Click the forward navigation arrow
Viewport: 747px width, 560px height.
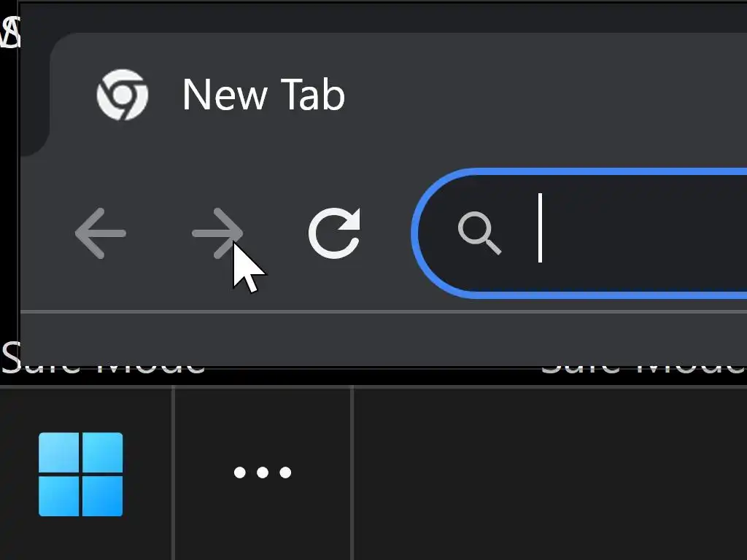tap(217, 233)
